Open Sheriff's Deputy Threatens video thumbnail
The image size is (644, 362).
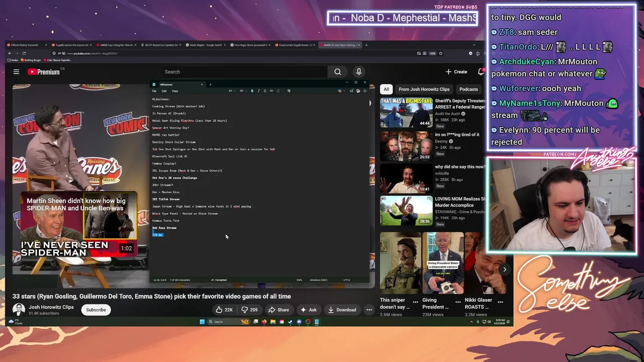point(406,113)
